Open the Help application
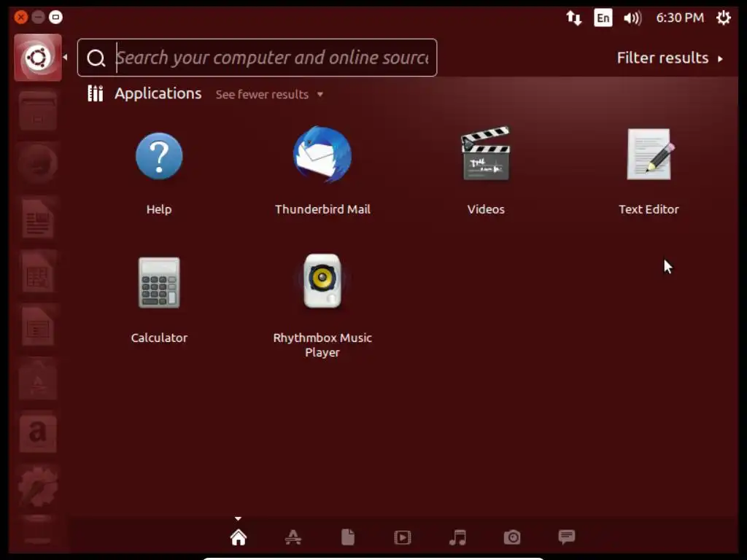The image size is (747, 560). (x=158, y=156)
